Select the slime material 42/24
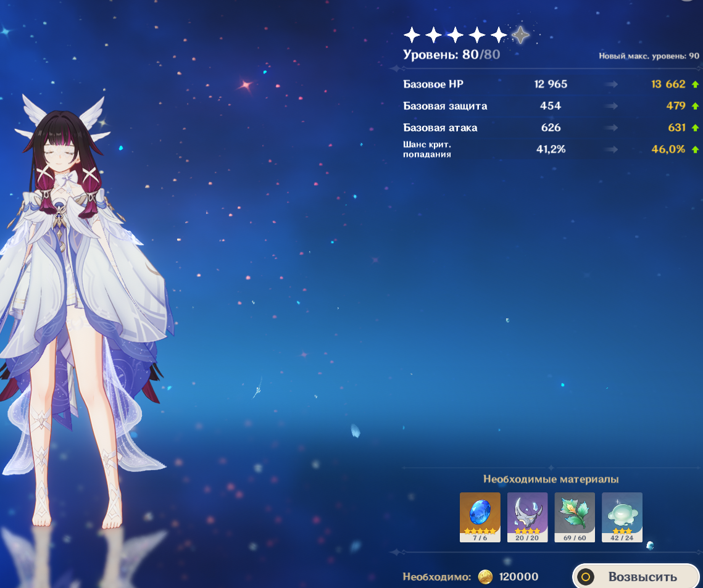Screen dimensions: 703x588 pos(622,517)
